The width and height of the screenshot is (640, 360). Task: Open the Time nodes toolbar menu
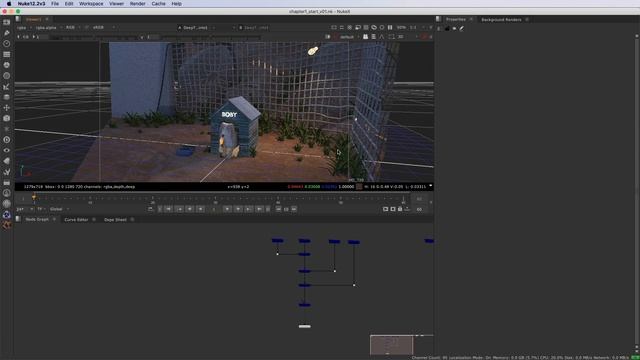click(7, 44)
